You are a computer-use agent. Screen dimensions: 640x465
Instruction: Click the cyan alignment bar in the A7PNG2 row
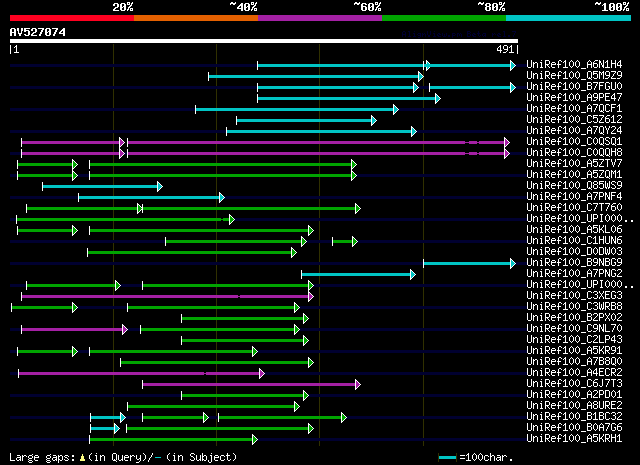(358, 275)
